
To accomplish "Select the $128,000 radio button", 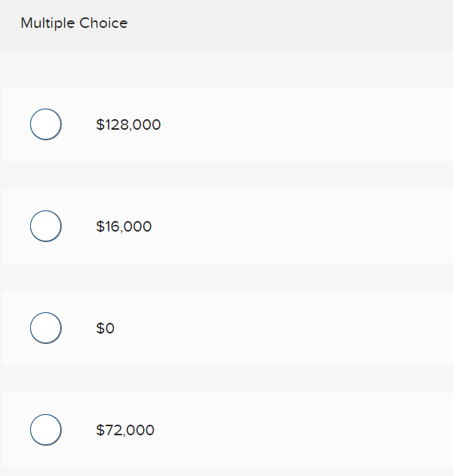I will (45, 124).
